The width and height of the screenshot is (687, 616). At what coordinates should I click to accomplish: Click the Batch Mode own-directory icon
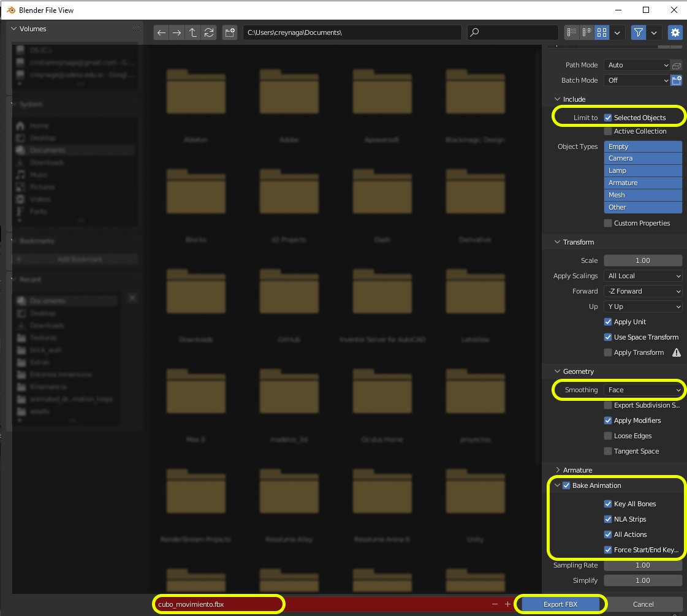[x=677, y=80]
